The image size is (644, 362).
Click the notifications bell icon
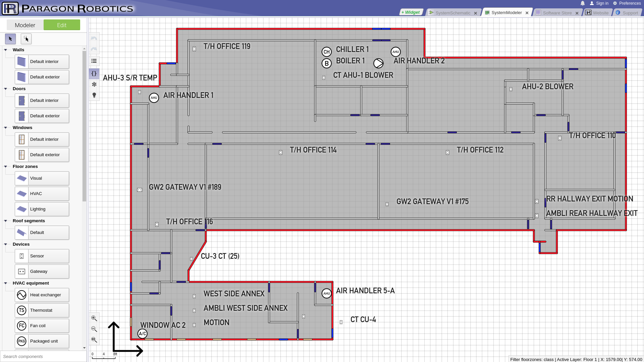pyautogui.click(x=583, y=3)
